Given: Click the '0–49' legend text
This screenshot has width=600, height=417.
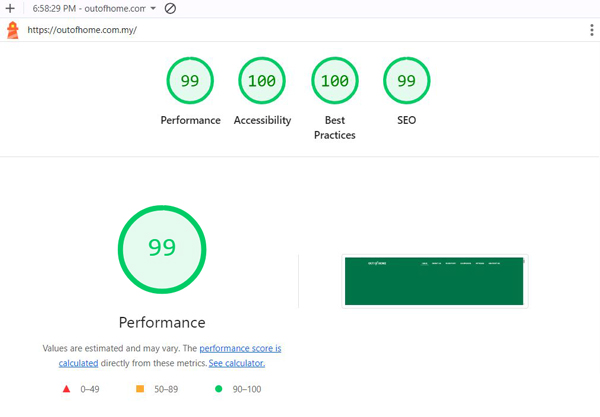Looking at the screenshot, I should [90, 389].
